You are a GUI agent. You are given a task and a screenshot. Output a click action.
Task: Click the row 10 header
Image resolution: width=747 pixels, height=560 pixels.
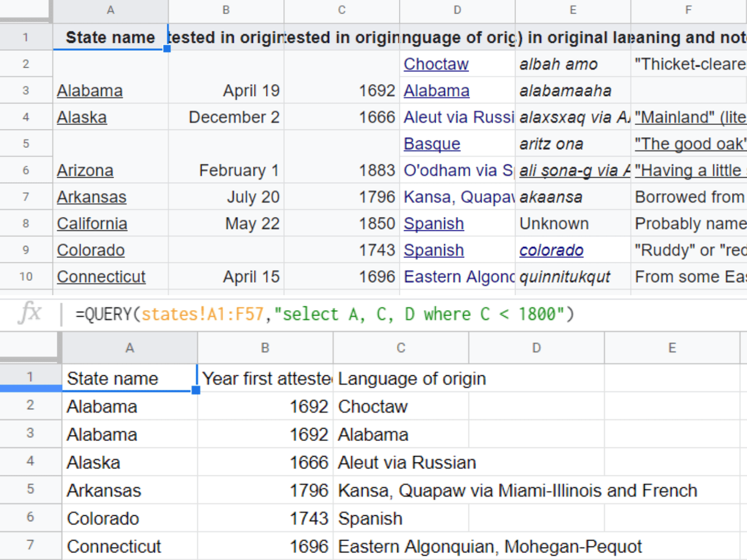[26, 277]
